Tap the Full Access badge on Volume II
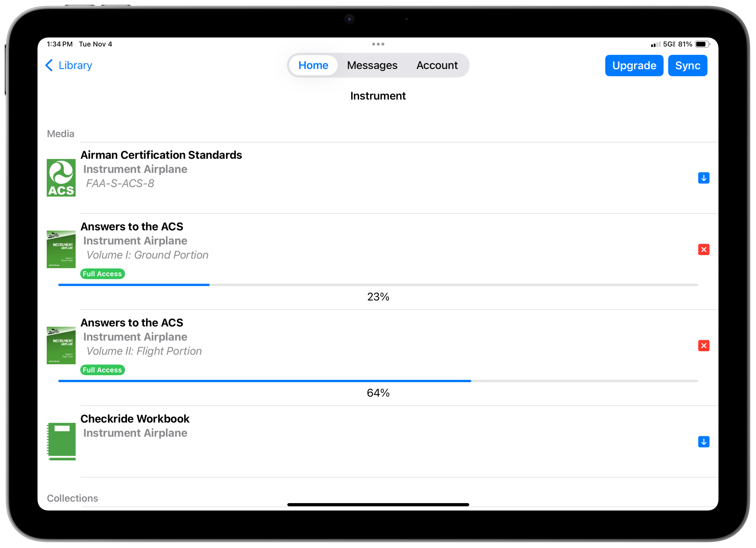The height and width of the screenshot is (548, 756). click(x=102, y=370)
